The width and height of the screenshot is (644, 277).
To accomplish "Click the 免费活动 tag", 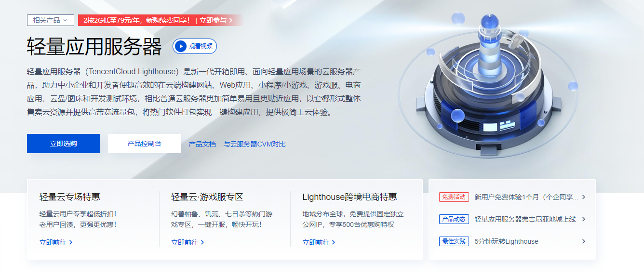I will 454,197.
